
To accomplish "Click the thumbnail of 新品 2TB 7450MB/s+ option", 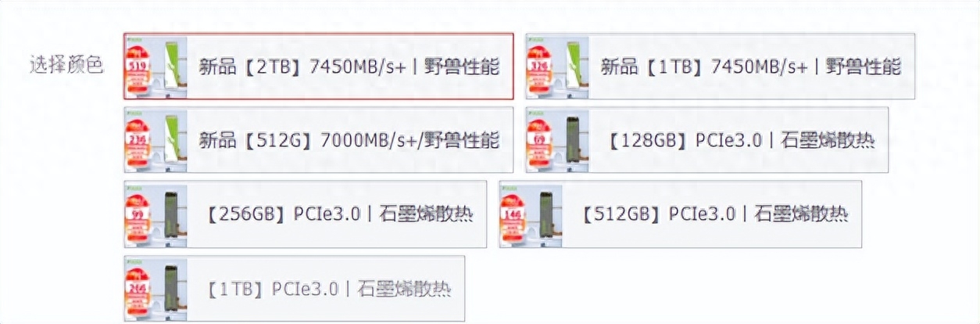I will point(156,67).
